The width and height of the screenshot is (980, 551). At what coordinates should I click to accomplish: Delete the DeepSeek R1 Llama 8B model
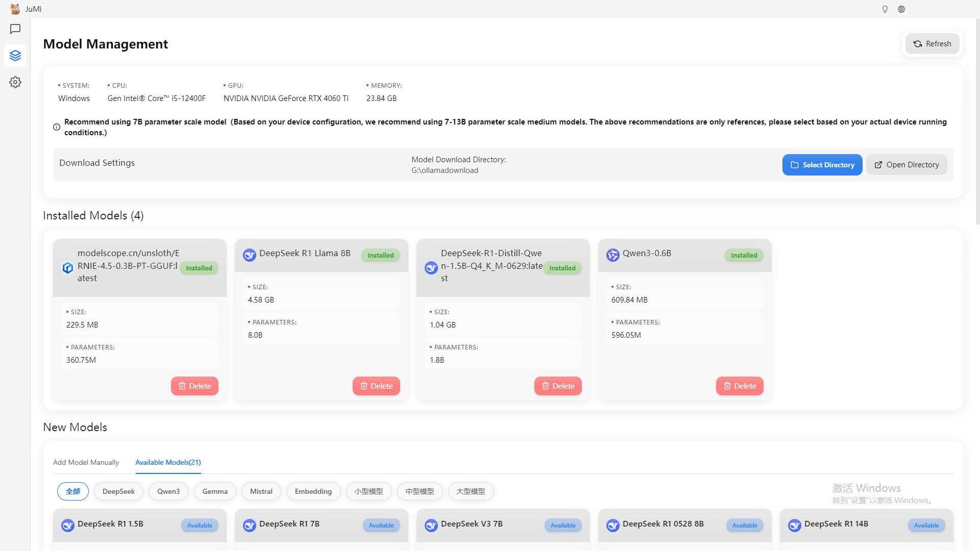(376, 386)
